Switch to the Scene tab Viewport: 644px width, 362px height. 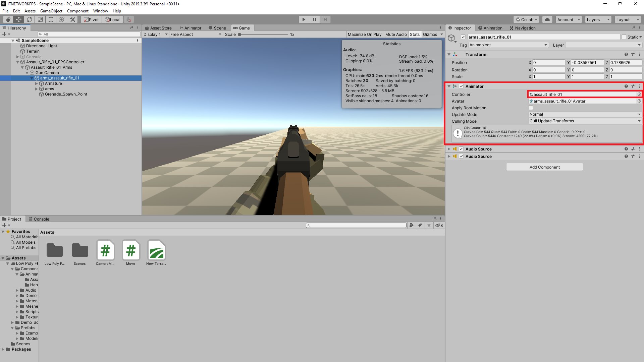coord(218,28)
